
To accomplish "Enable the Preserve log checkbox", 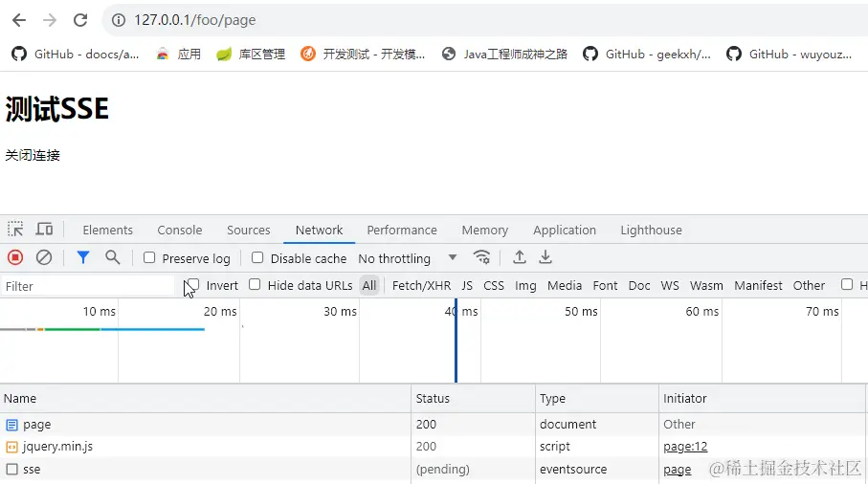I will 149,257.
